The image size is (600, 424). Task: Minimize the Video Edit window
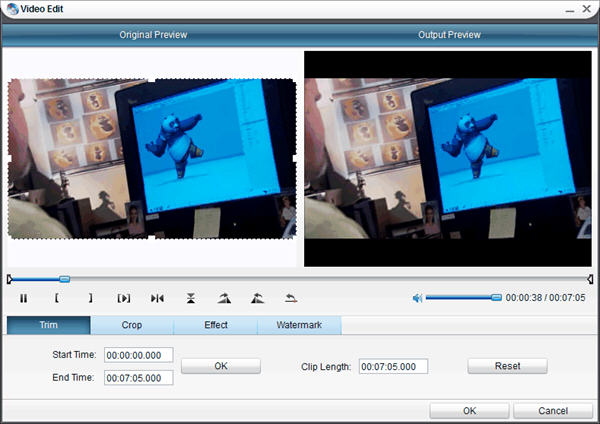pos(570,9)
